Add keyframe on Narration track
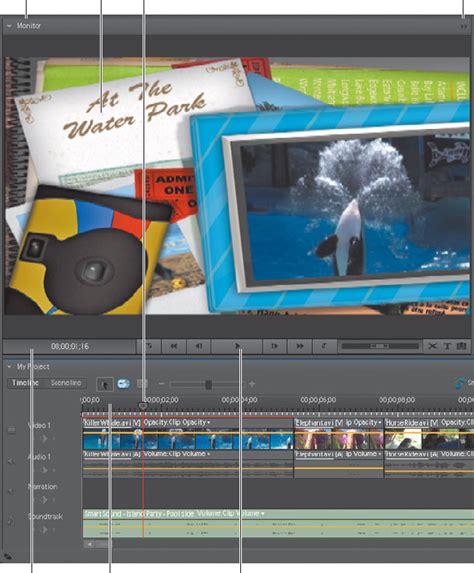The width and height of the screenshot is (474, 573). (x=43, y=500)
